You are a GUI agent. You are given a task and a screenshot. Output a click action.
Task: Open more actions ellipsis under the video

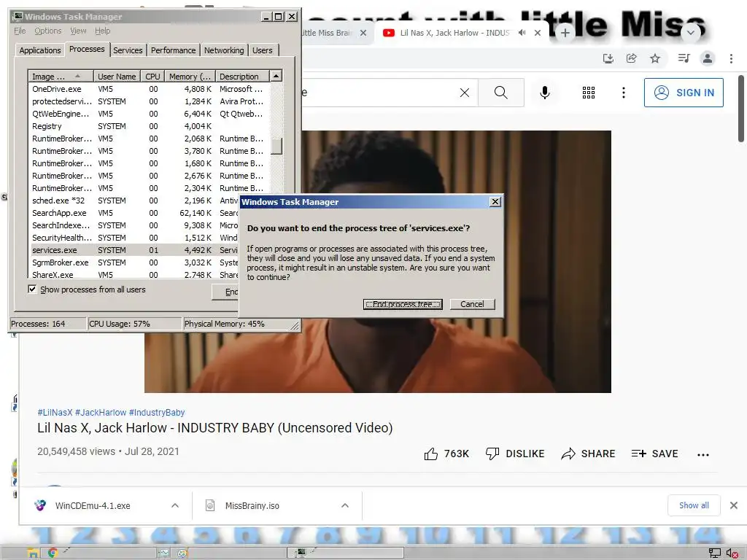tap(703, 455)
